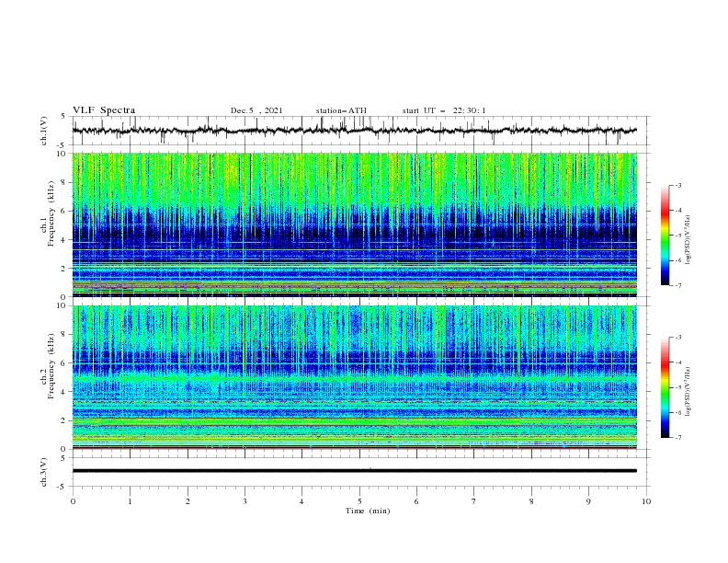Click the "-7" tick on the ch.1 color bar

(678, 286)
